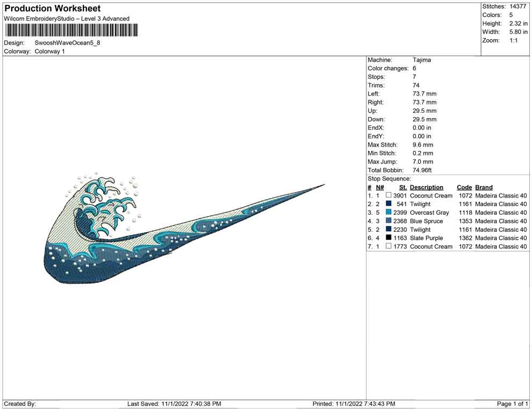
Task: Select the Overcast Gray color swatch
Action: (389, 212)
